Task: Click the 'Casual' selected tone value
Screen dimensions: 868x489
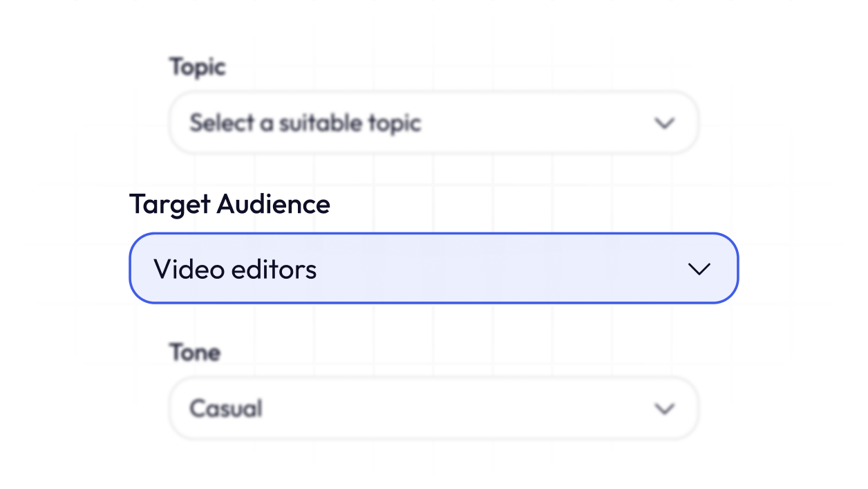Action: [226, 409]
